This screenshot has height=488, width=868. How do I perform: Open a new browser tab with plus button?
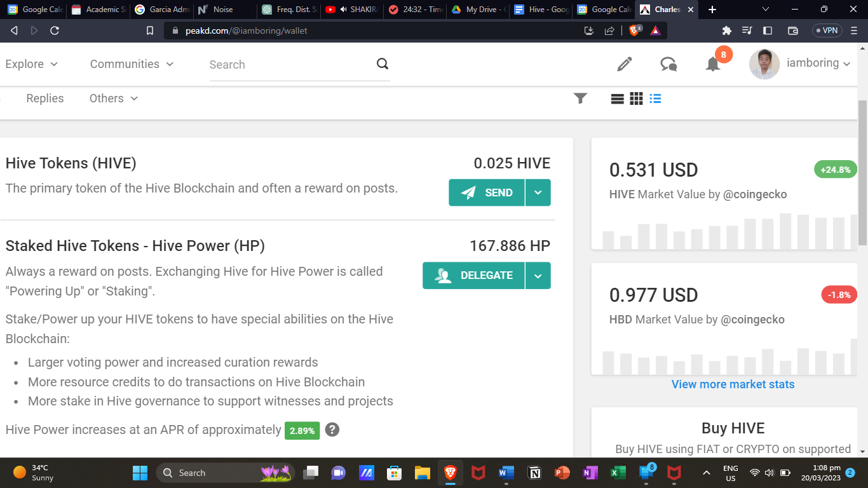coord(712,10)
